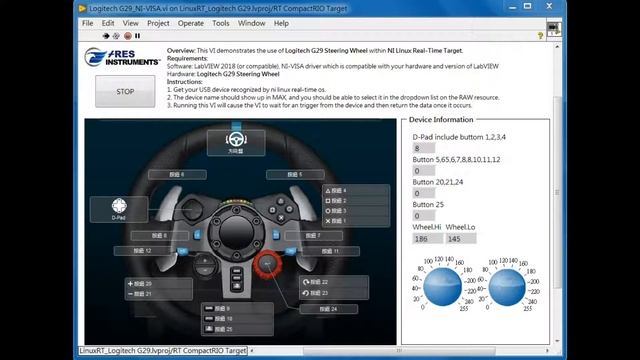The width and height of the screenshot is (640, 360).
Task: Click the Button 25 value field
Action: [x=424, y=216]
